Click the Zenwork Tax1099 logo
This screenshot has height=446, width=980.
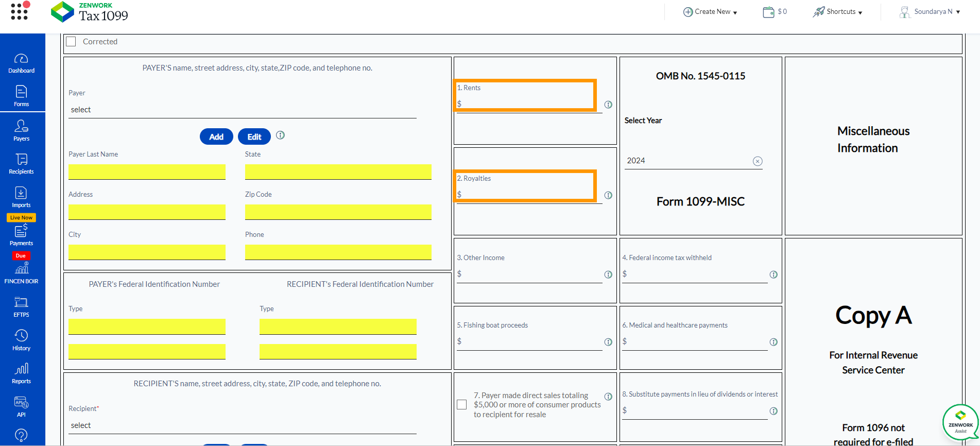[90, 12]
